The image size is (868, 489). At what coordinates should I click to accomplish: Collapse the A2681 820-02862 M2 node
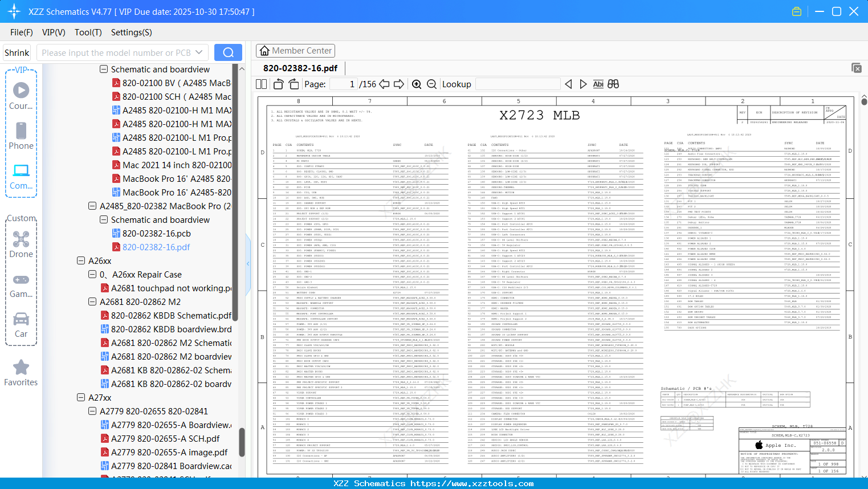coord(92,302)
